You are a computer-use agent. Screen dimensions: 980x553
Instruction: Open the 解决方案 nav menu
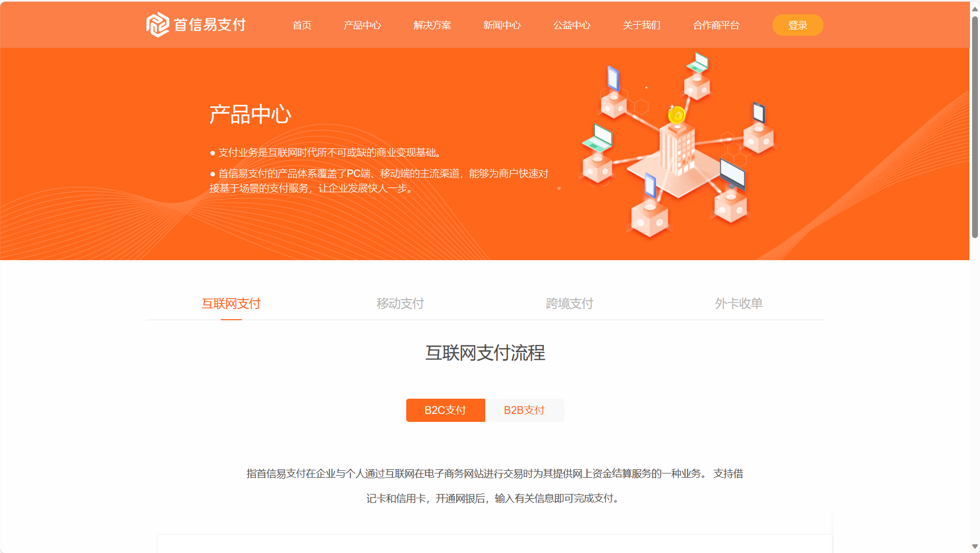(x=432, y=25)
